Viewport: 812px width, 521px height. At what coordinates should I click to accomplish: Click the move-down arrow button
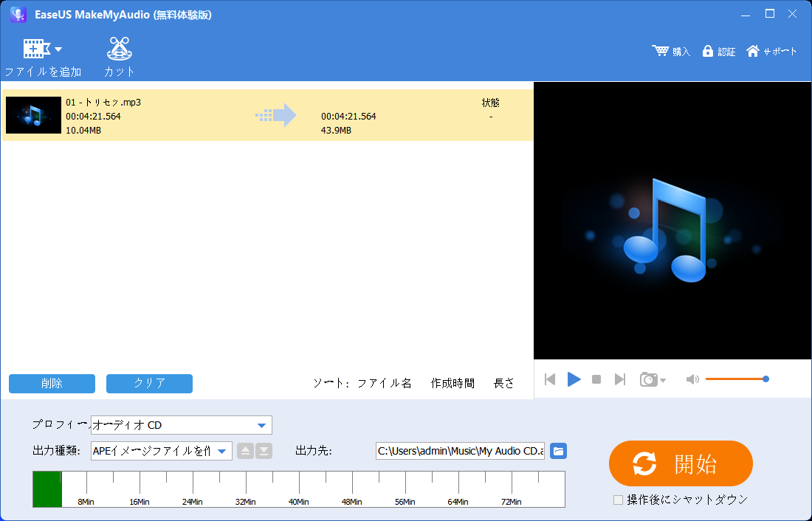point(264,451)
